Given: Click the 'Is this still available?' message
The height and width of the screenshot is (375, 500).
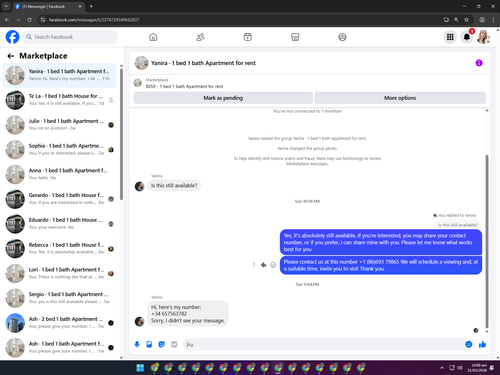Looking at the screenshot, I should tap(174, 186).
